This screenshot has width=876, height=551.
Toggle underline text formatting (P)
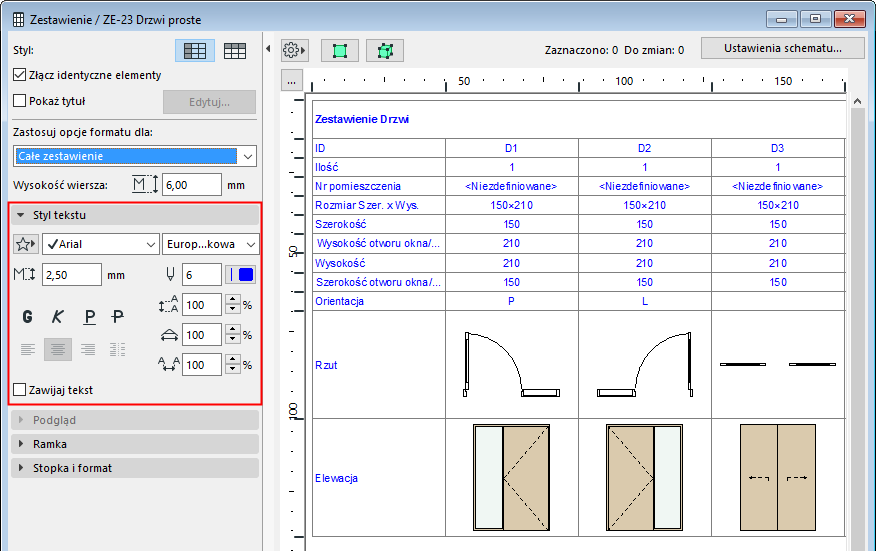[x=89, y=317]
